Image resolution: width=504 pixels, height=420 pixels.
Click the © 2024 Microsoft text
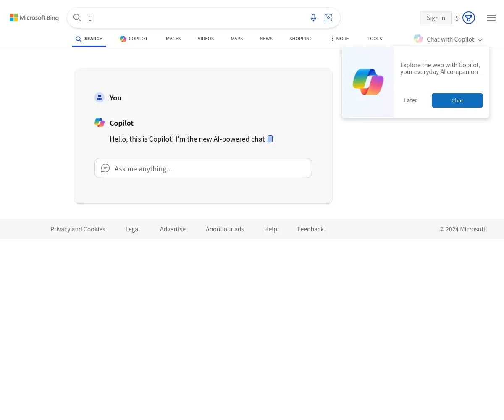point(462,229)
